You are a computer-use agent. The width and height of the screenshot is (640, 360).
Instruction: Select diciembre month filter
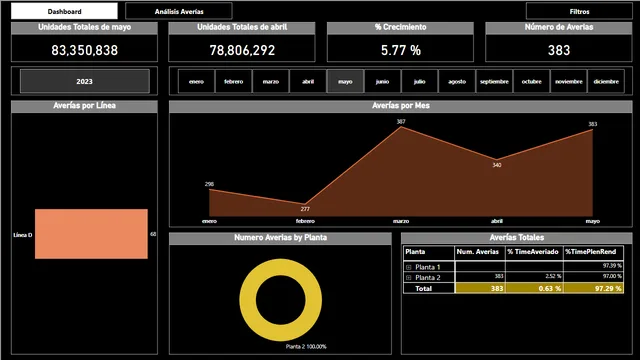coord(606,82)
